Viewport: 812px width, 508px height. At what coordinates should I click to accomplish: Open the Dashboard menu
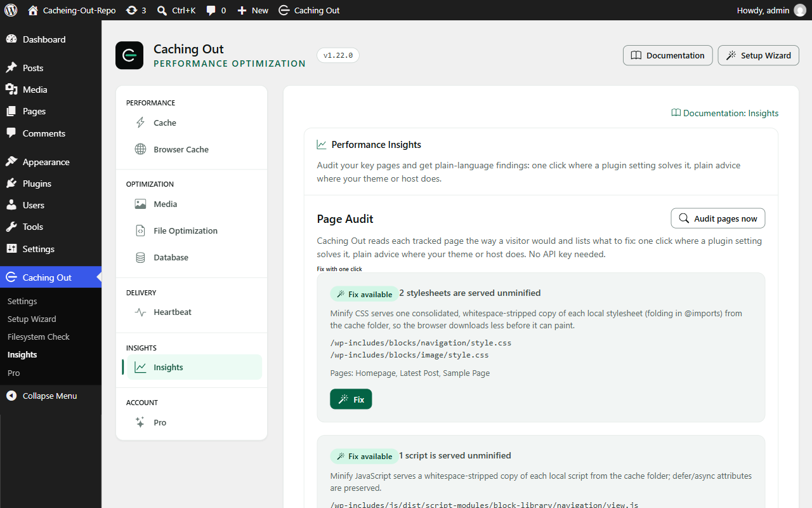[51, 39]
